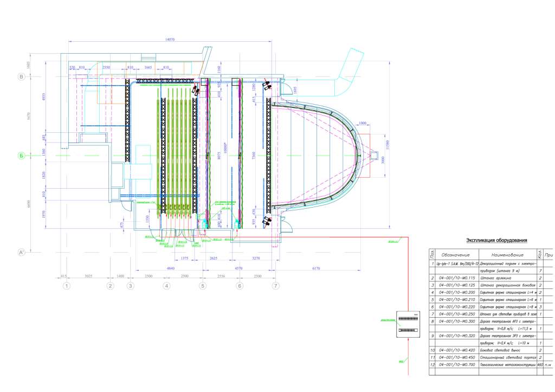This screenshot has width=555, height=392.
Task: Click the vertical dimension '5470' at far left
Action: 29,116
